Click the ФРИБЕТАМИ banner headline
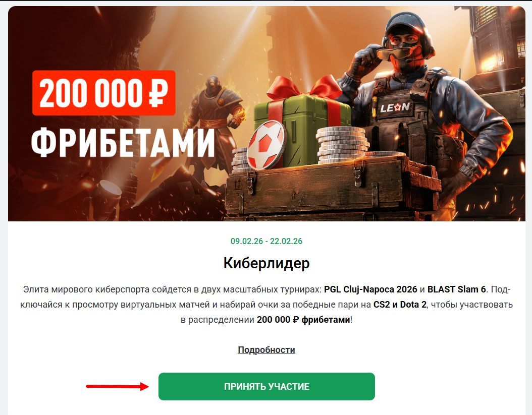Viewport: 532px width, 415px height. coord(123,142)
